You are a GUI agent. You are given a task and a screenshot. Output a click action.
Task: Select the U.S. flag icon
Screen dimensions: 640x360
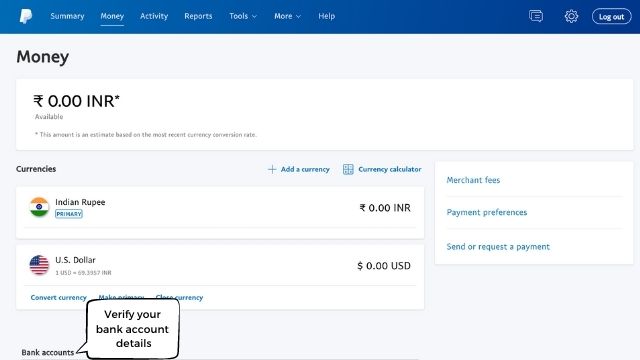coord(39,265)
